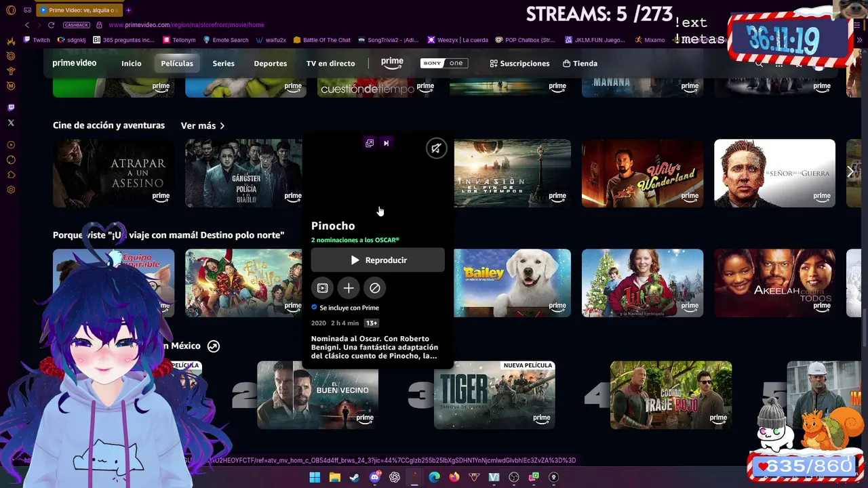Open Suscripciones menu
The width and height of the screenshot is (868, 488).
pos(519,63)
